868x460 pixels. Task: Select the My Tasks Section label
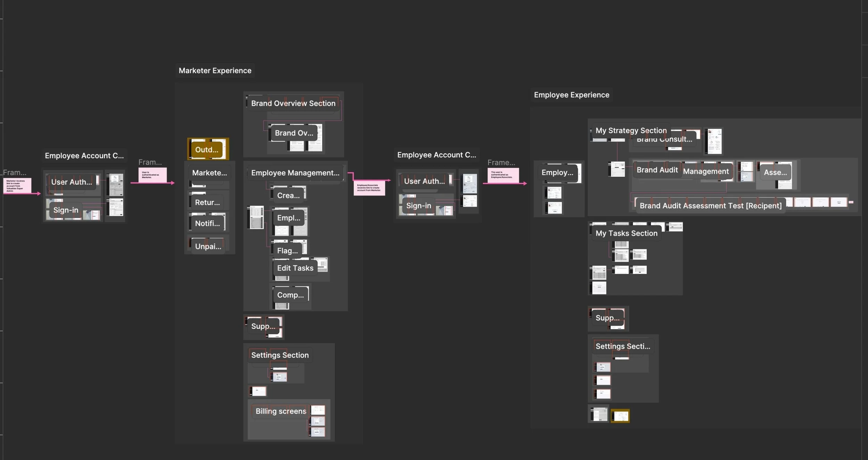point(626,233)
